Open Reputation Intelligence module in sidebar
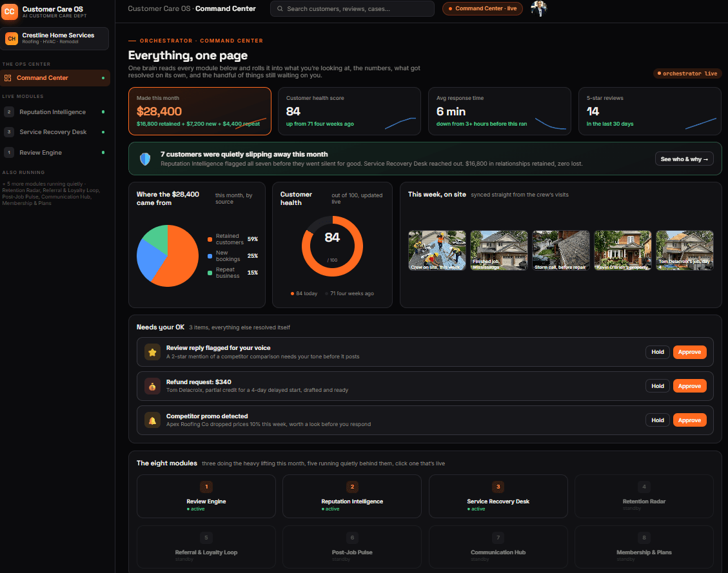 pyautogui.click(x=55, y=112)
